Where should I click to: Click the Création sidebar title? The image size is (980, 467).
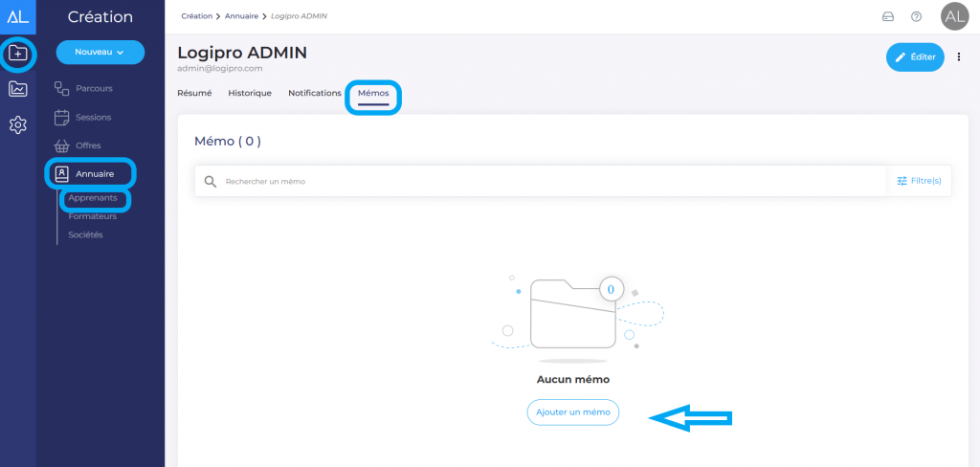[100, 17]
